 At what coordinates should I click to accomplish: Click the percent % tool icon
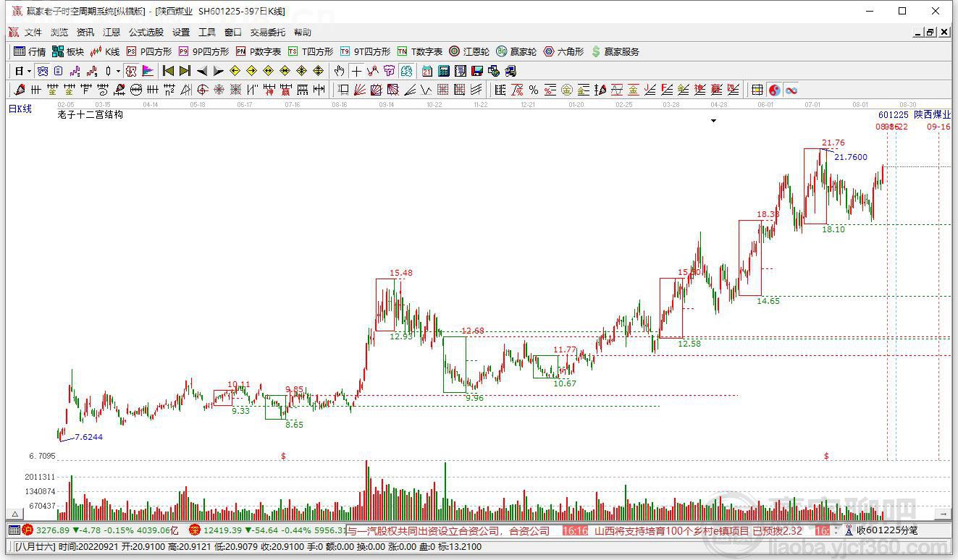(x=534, y=90)
